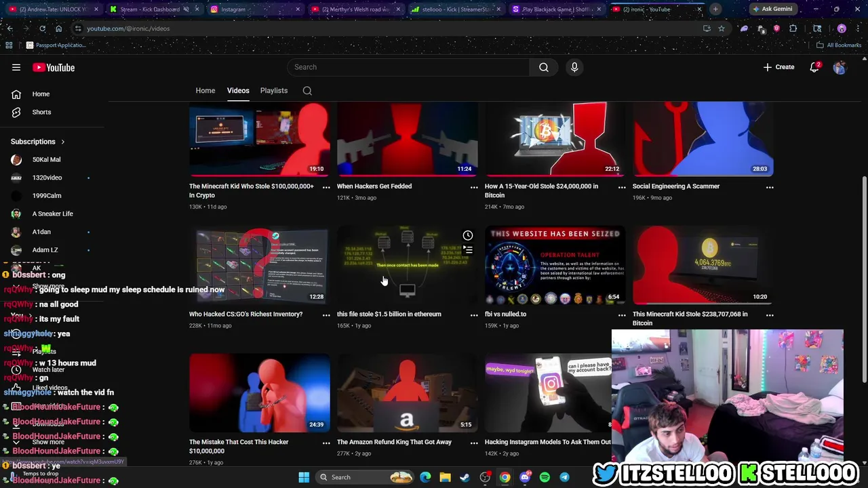Start voice search with microphone icon
868x488 pixels.
click(x=574, y=67)
